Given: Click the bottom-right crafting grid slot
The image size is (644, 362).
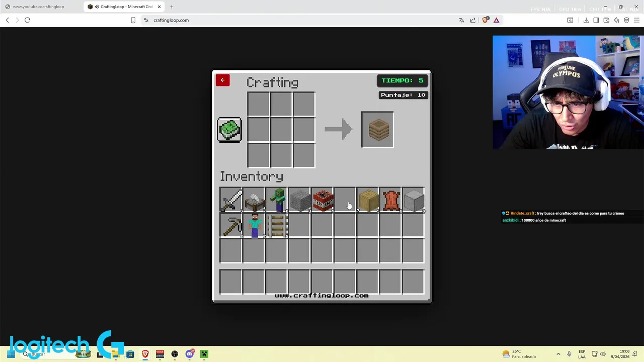Looking at the screenshot, I should (304, 155).
